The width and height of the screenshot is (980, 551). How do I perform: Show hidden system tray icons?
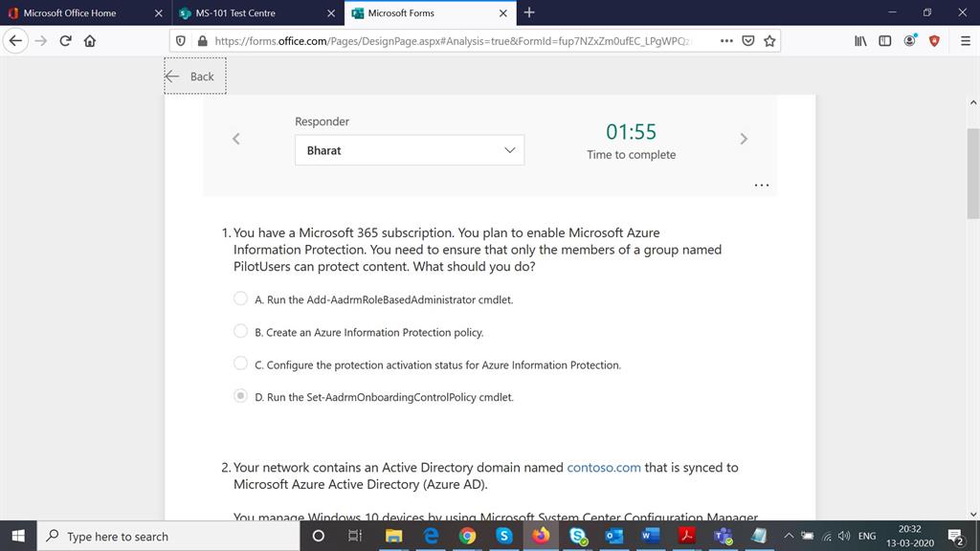(x=789, y=536)
